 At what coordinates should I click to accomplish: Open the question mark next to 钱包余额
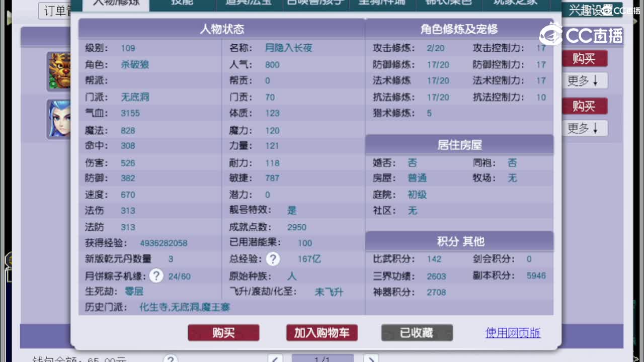pos(171,359)
